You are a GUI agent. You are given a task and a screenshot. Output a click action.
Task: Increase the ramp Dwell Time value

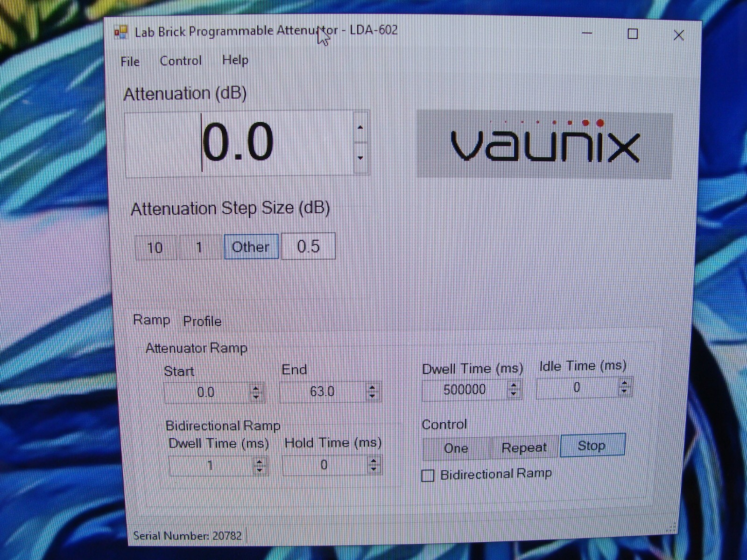pyautogui.click(x=514, y=385)
